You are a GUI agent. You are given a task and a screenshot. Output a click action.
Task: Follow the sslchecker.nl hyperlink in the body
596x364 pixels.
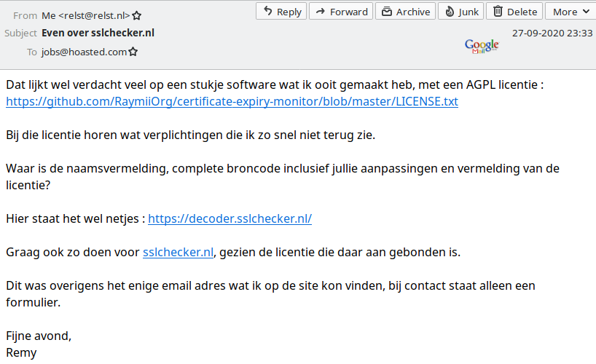[178, 253]
